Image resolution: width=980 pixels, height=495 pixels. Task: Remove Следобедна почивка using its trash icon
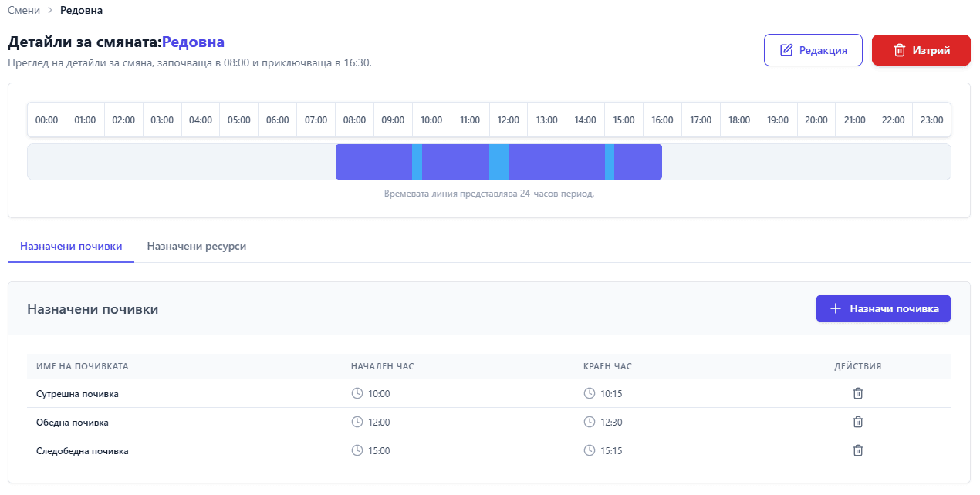857,450
